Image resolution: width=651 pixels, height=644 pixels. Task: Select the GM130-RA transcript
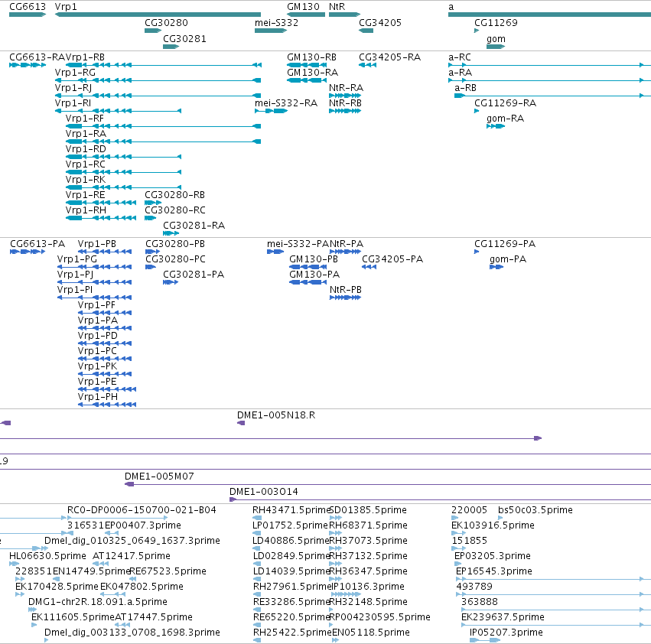[307, 80]
